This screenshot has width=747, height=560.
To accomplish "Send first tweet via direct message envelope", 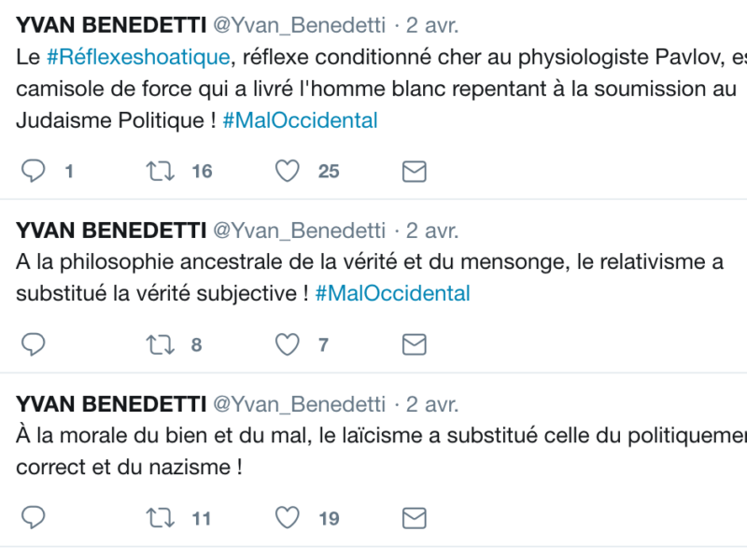I will point(414,171).
